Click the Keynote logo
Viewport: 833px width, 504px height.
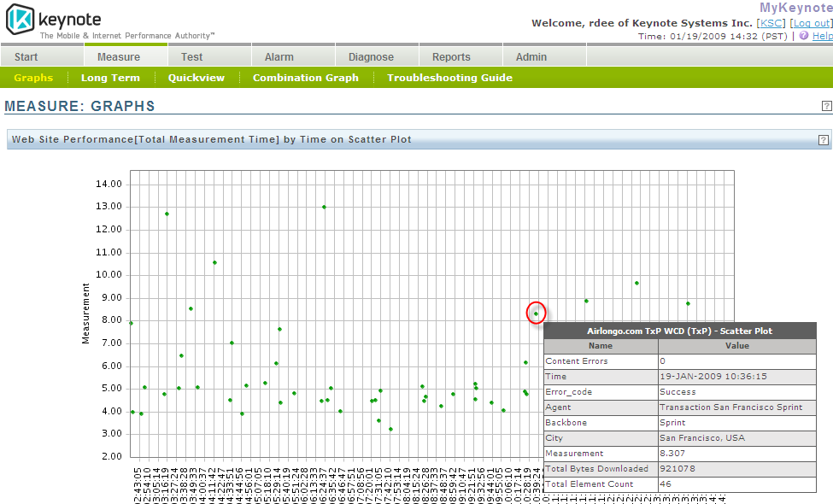(53, 20)
